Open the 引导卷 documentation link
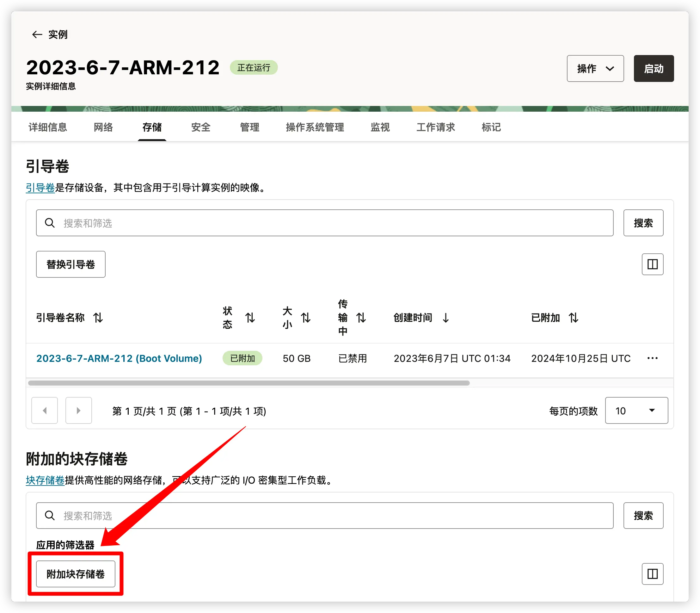700x613 pixels. point(40,188)
